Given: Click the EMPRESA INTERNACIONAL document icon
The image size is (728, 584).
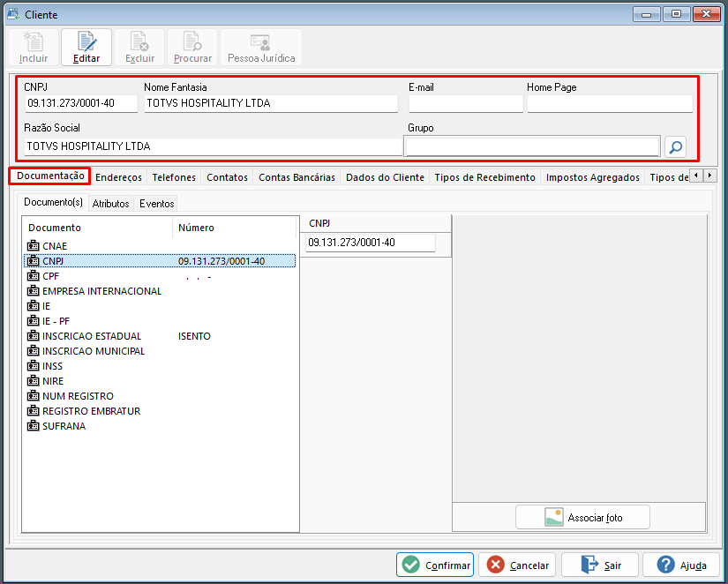Looking at the screenshot, I should [33, 290].
